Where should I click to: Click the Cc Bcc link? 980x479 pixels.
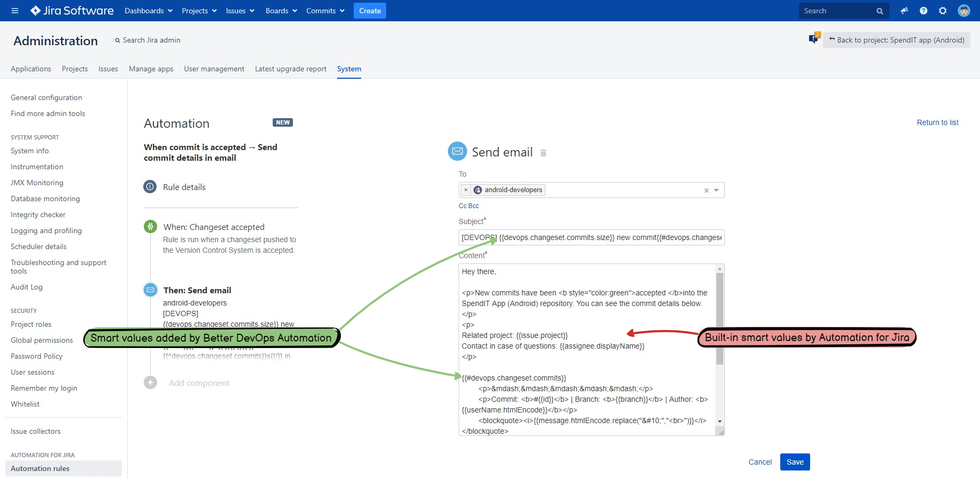point(469,206)
